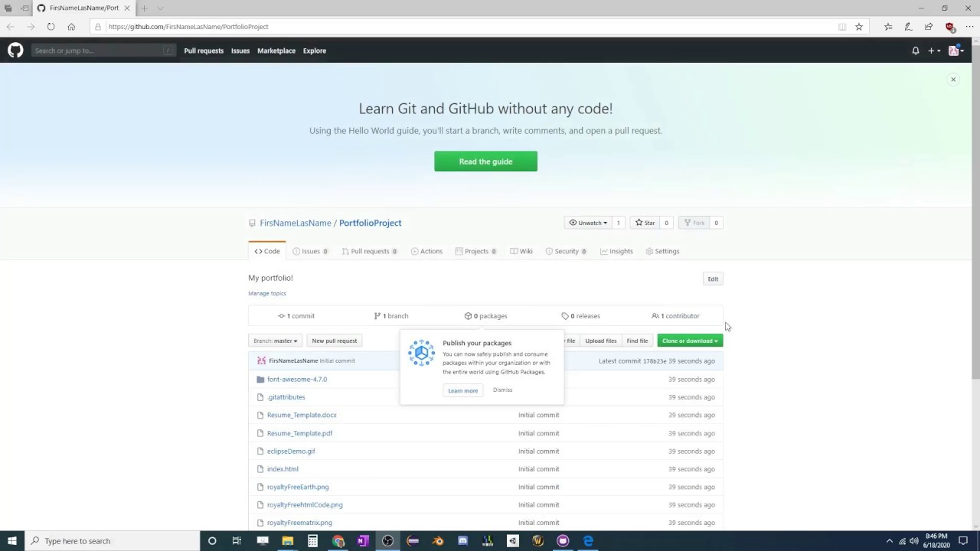Star the PortfolioProject repository
Screen dimensions: 980x551
pyautogui.click(x=645, y=223)
